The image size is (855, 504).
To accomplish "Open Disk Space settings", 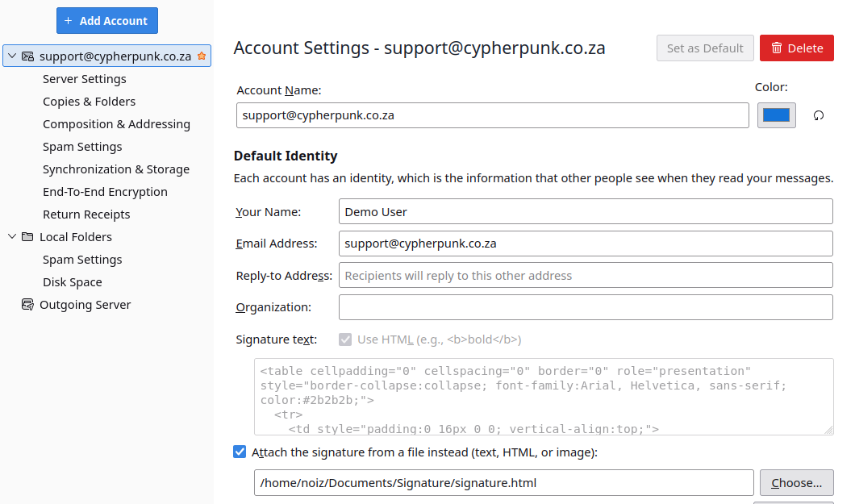I will click(73, 282).
